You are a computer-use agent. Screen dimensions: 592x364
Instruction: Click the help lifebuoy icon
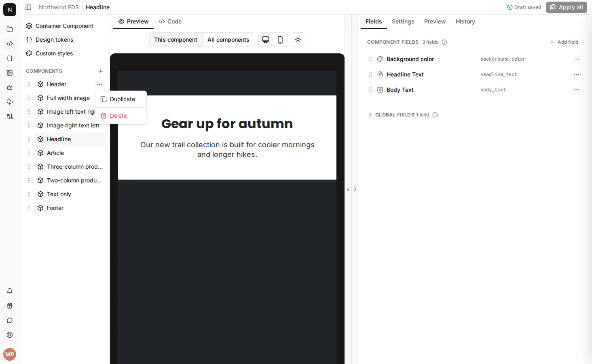point(10,335)
